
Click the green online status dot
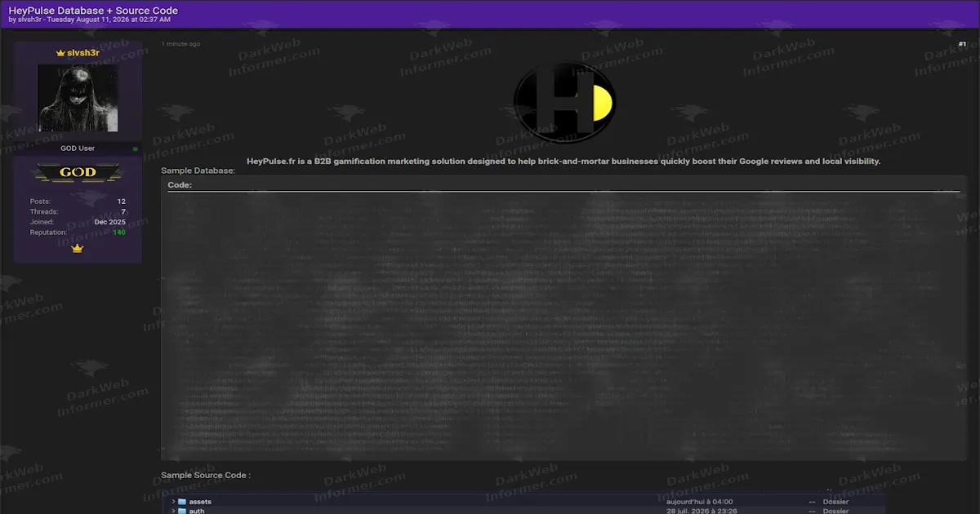tap(136, 148)
